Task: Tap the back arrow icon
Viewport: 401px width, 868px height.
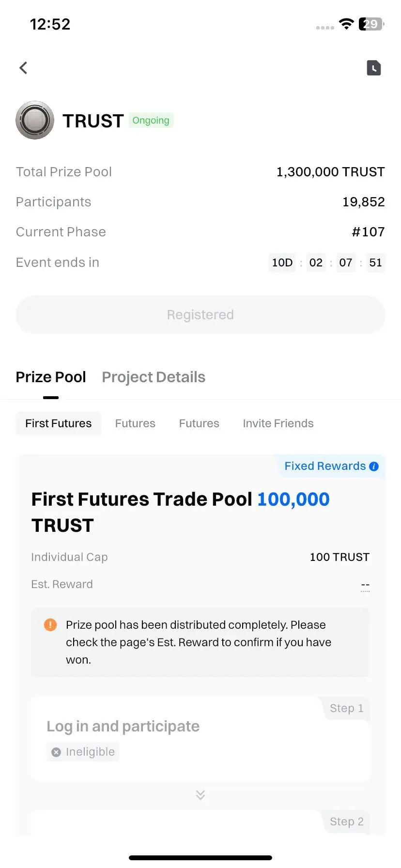Action: pos(23,68)
